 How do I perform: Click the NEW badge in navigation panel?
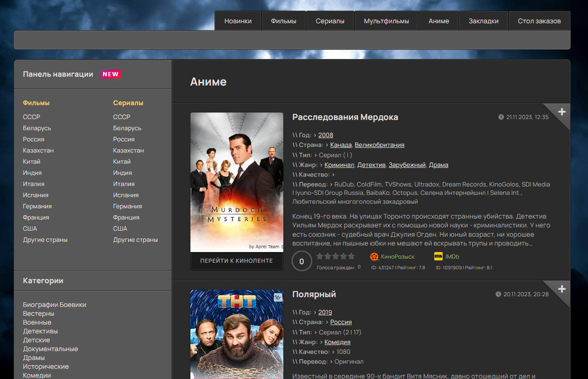pos(111,74)
